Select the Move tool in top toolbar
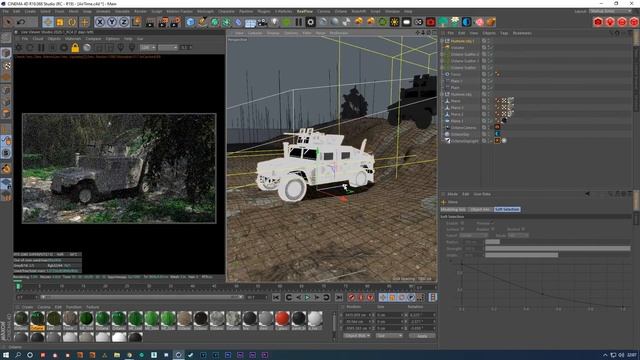The height and width of the screenshot is (360, 640). pos(48,22)
